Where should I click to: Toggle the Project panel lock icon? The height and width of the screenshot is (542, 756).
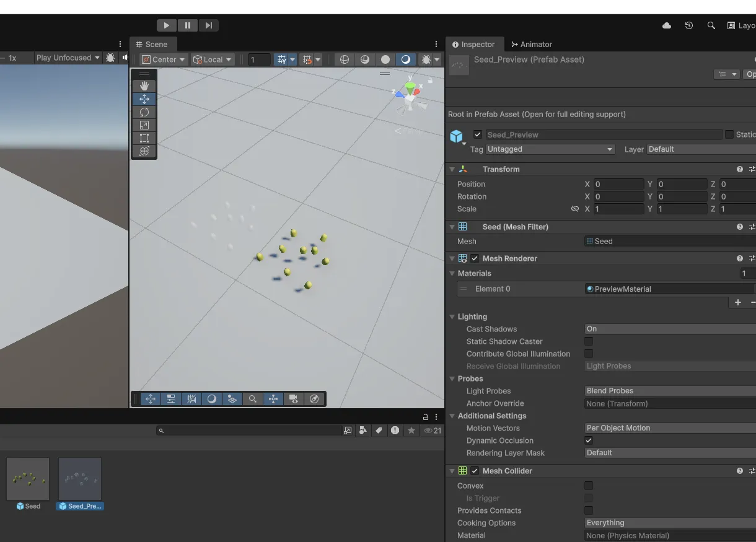[426, 417]
